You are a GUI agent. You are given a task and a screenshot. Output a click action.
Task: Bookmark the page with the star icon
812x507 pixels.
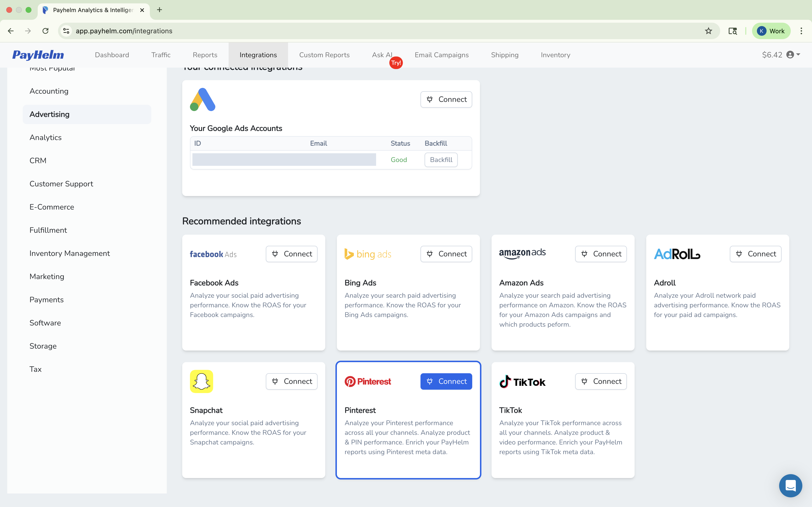click(708, 31)
